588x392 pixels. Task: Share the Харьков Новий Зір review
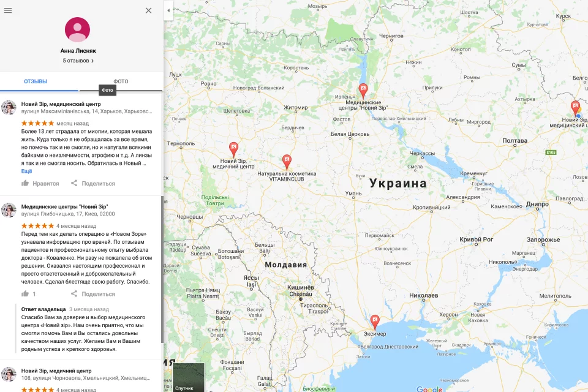pyautogui.click(x=93, y=183)
